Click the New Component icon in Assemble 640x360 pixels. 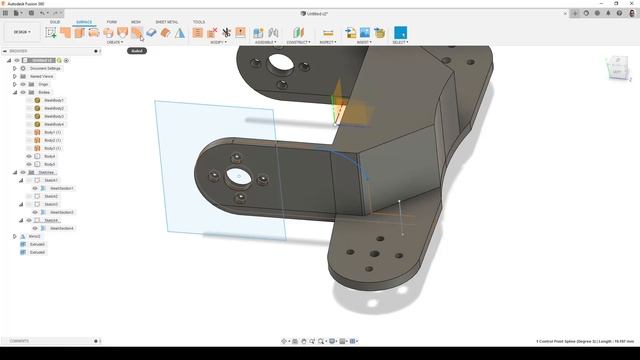pyautogui.click(x=258, y=33)
